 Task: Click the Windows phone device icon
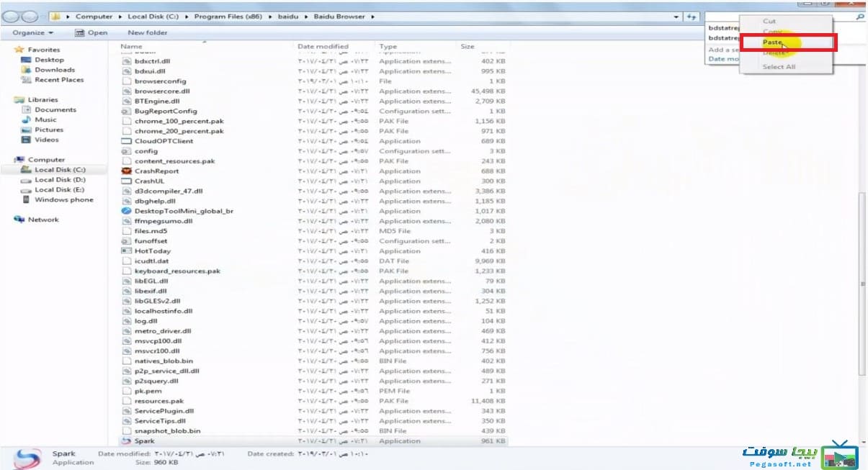[x=27, y=199]
